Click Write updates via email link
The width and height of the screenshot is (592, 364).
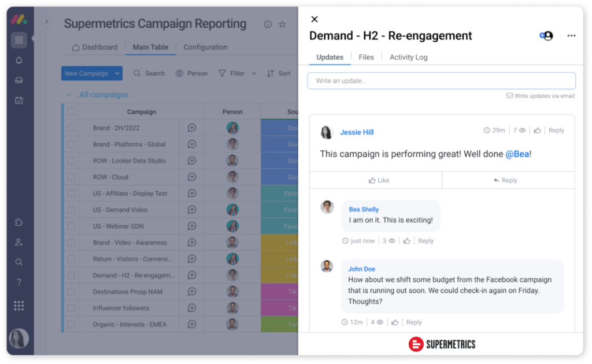pos(541,96)
